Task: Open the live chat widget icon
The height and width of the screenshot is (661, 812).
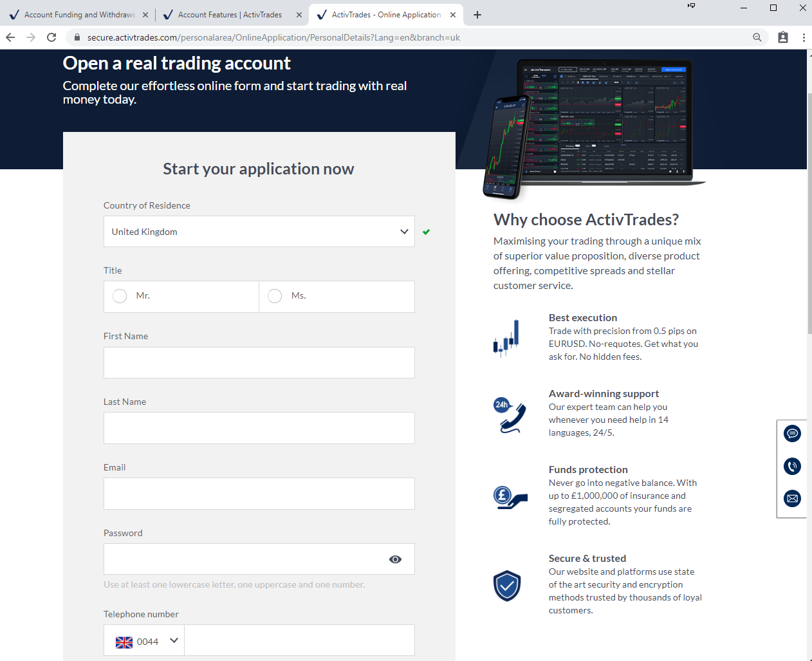Action: [792, 434]
